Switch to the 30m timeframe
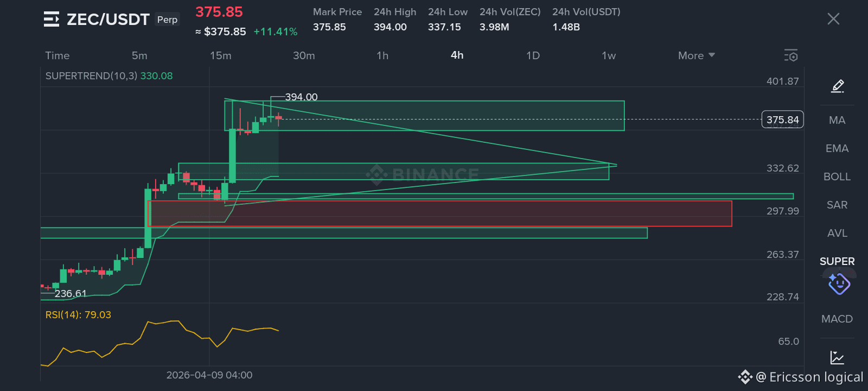 click(x=304, y=55)
